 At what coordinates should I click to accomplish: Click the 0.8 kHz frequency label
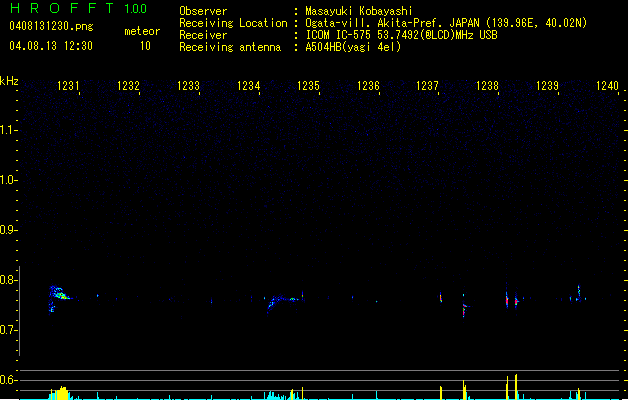pyautogui.click(x=8, y=280)
